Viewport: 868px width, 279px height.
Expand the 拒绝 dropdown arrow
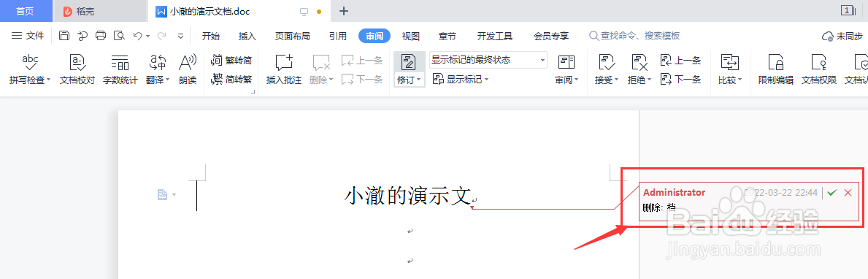tap(649, 80)
